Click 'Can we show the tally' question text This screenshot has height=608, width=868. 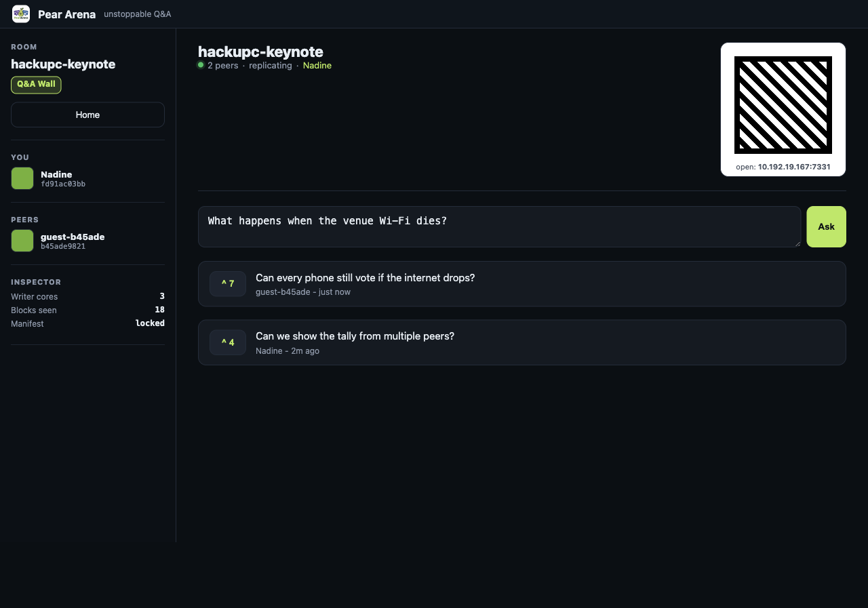click(355, 336)
